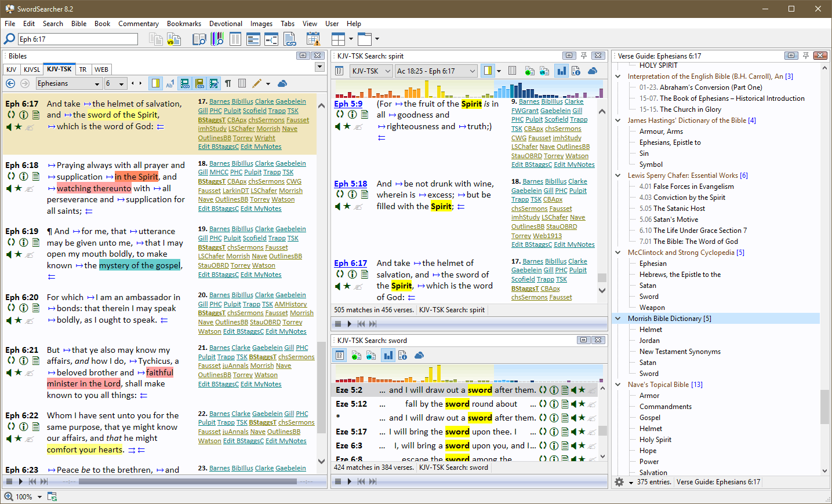Click the VL verse list icon in spirit search panel
The height and width of the screenshot is (504, 832).
[530, 71]
